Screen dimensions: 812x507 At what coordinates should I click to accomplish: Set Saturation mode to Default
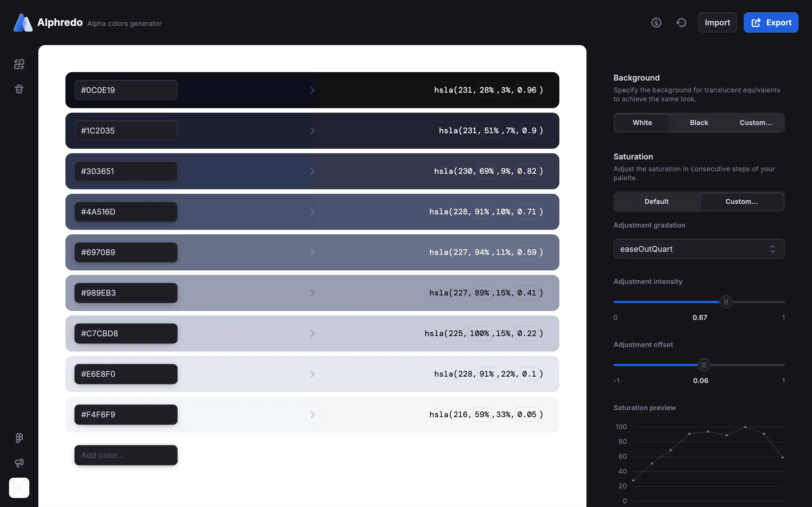[x=656, y=201]
